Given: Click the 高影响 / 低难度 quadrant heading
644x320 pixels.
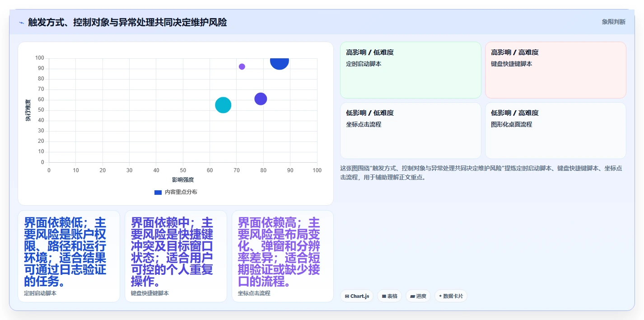Looking at the screenshot, I should (370, 52).
